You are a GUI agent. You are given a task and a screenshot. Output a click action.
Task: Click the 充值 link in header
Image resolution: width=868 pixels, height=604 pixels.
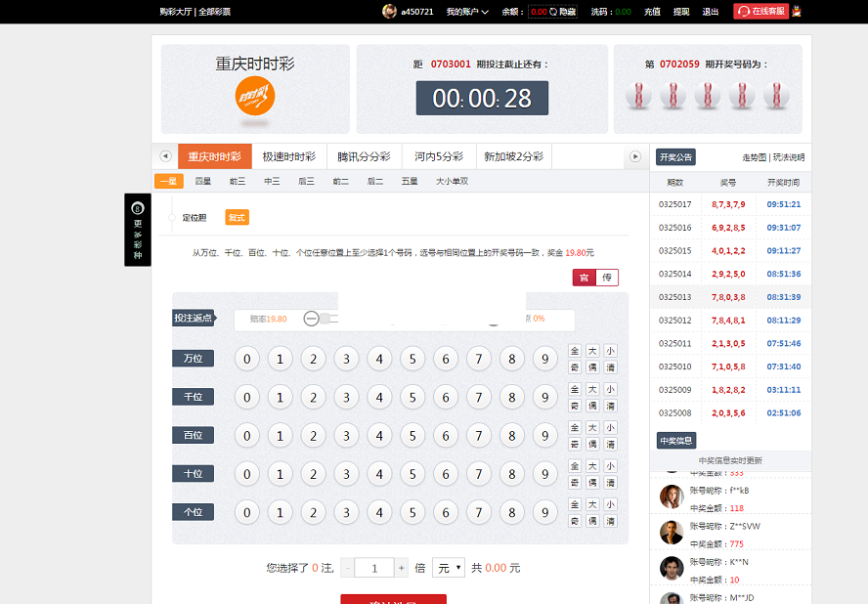pos(652,12)
